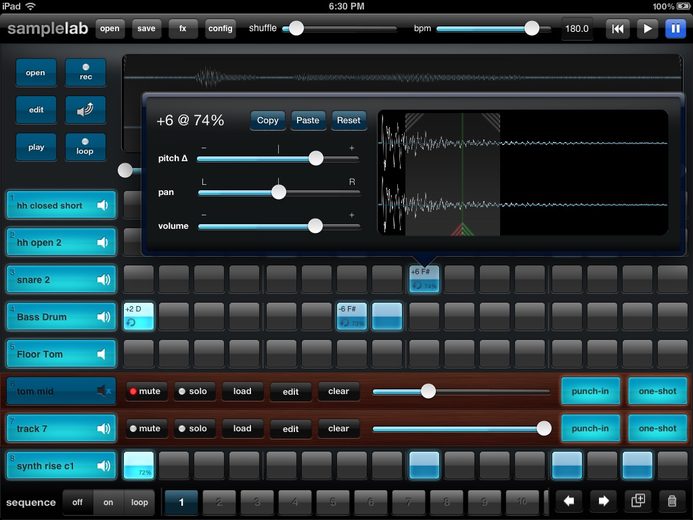This screenshot has width=693, height=520.
Task: Toggle punch-in for tom mid track
Action: pos(590,391)
